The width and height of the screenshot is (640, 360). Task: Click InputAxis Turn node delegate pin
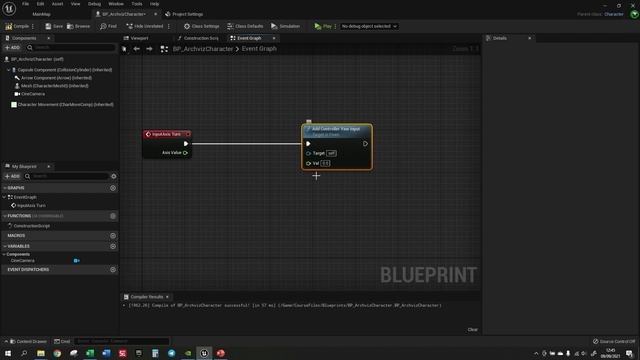[188, 134]
